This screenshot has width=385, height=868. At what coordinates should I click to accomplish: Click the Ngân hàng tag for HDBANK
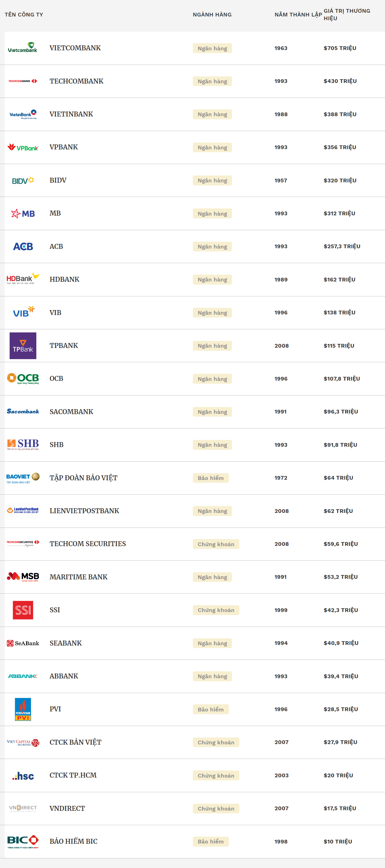[x=212, y=279]
